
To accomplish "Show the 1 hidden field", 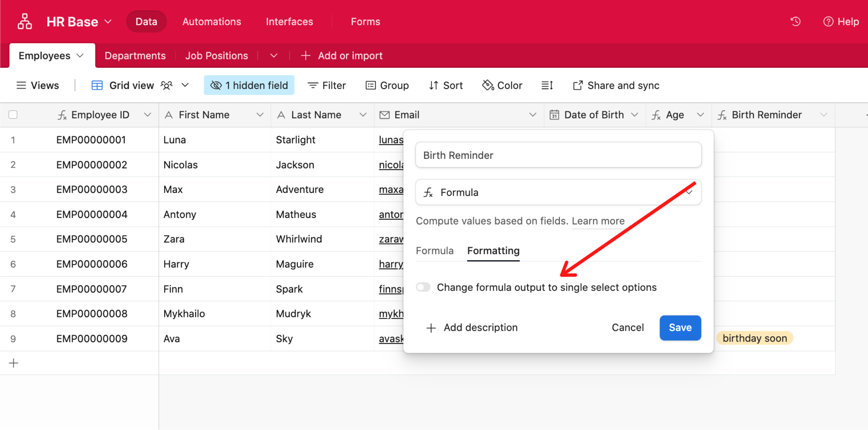I will (x=249, y=85).
